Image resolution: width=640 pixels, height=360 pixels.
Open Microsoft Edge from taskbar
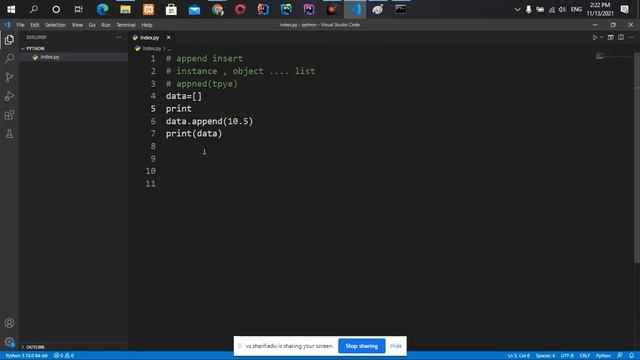(102, 9)
